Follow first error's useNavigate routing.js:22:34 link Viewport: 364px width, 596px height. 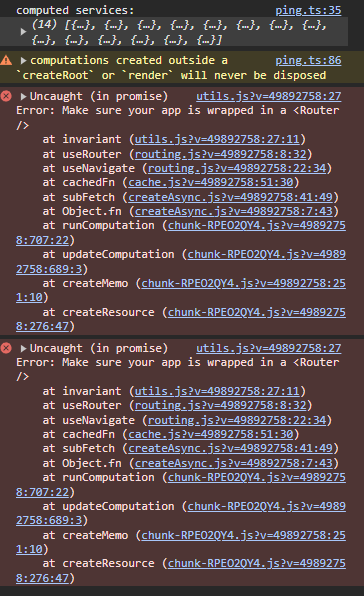[x=237, y=168]
